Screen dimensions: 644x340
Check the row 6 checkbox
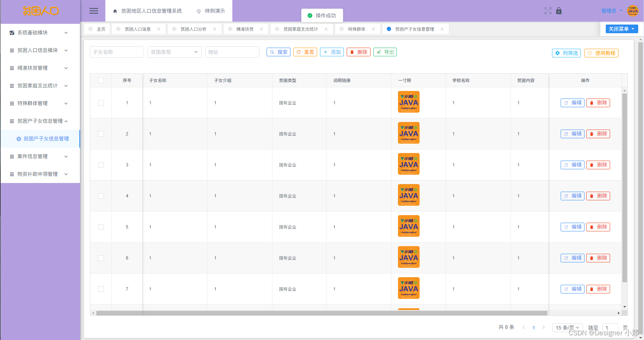tap(101, 258)
